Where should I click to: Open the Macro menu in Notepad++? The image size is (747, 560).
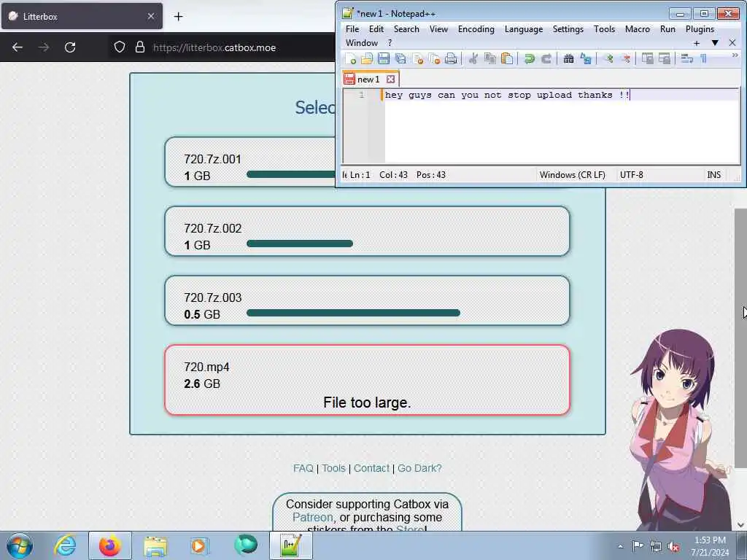pos(638,29)
